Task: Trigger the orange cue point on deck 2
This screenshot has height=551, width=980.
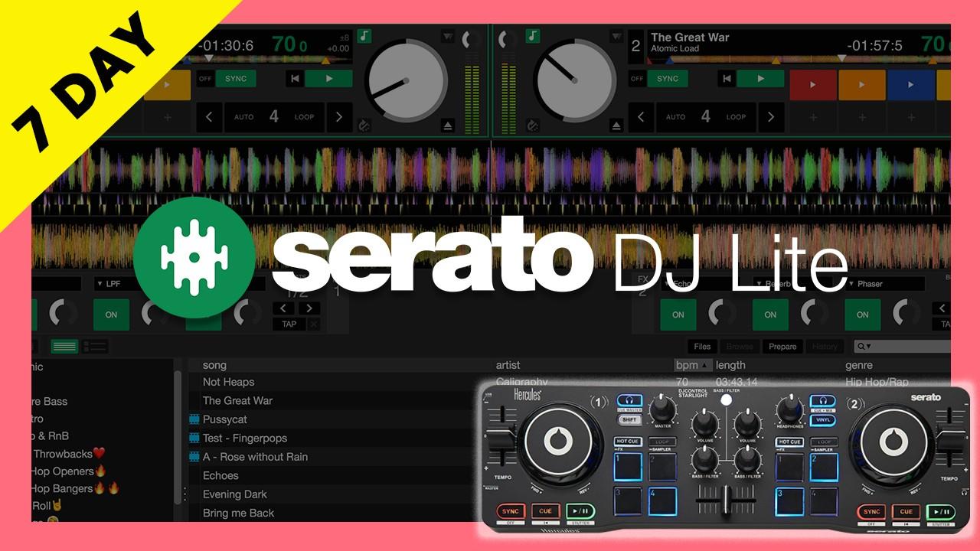Action: pos(861,85)
